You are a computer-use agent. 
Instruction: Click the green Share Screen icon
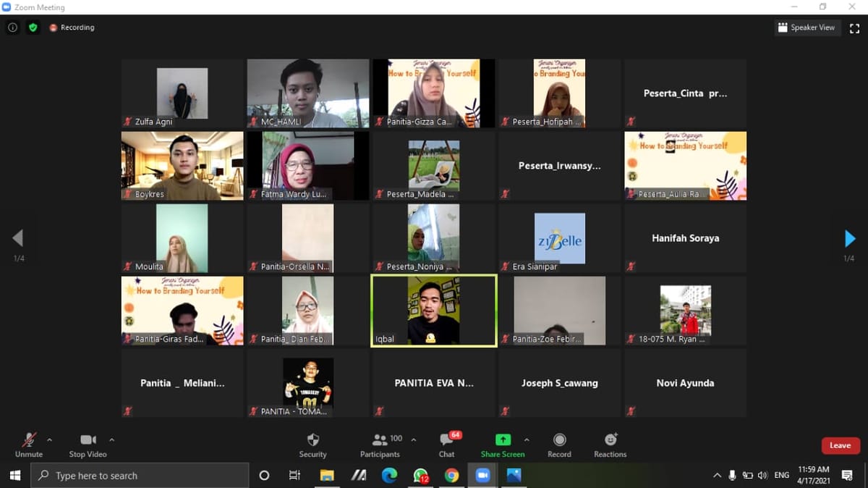[x=503, y=440]
